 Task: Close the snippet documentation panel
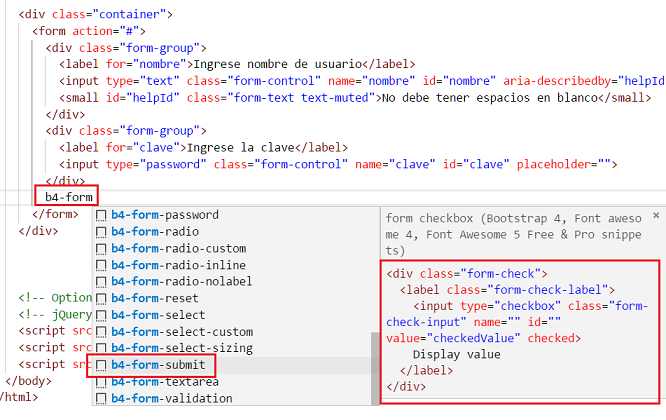point(656,216)
